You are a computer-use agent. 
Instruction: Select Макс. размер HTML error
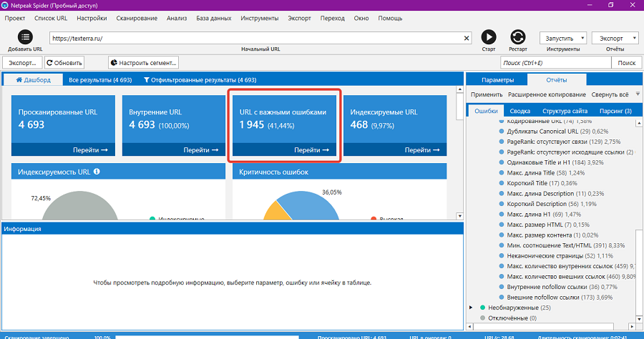point(548,225)
